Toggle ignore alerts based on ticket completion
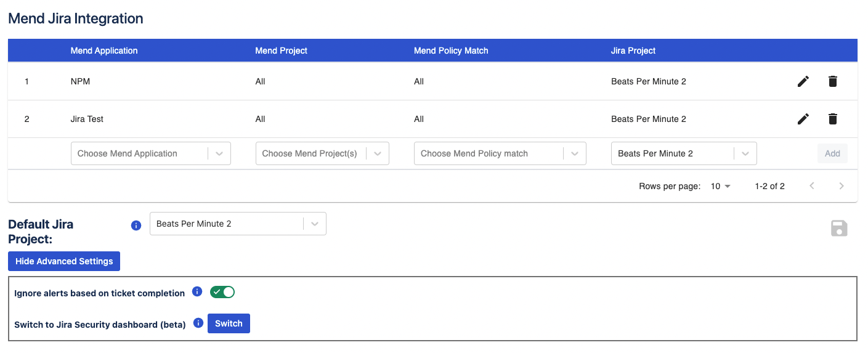 (x=222, y=292)
